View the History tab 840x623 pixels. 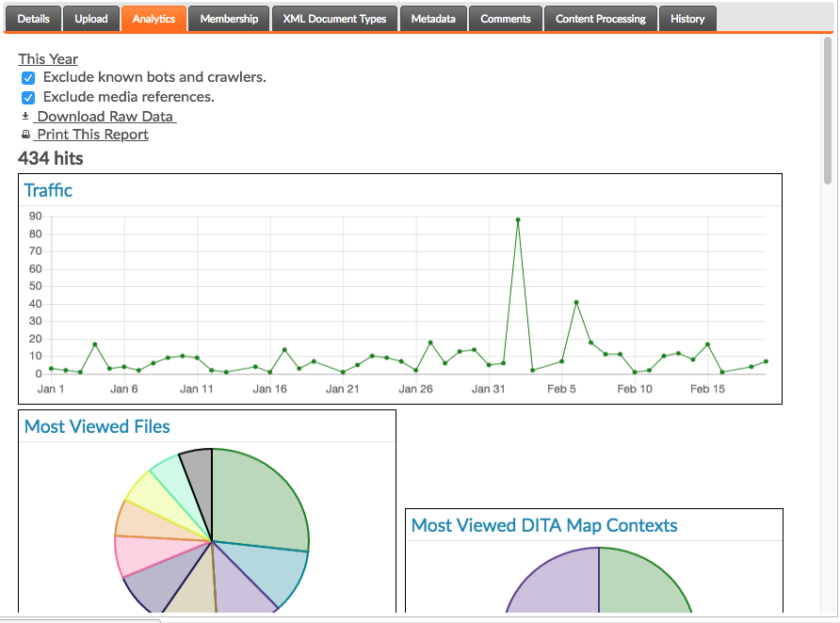pos(687,19)
